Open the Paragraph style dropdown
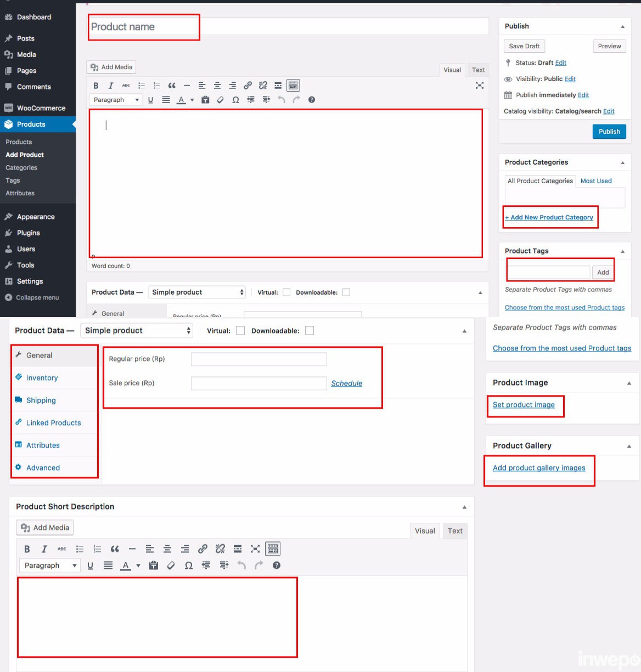This screenshot has height=672, width=641. [x=115, y=100]
